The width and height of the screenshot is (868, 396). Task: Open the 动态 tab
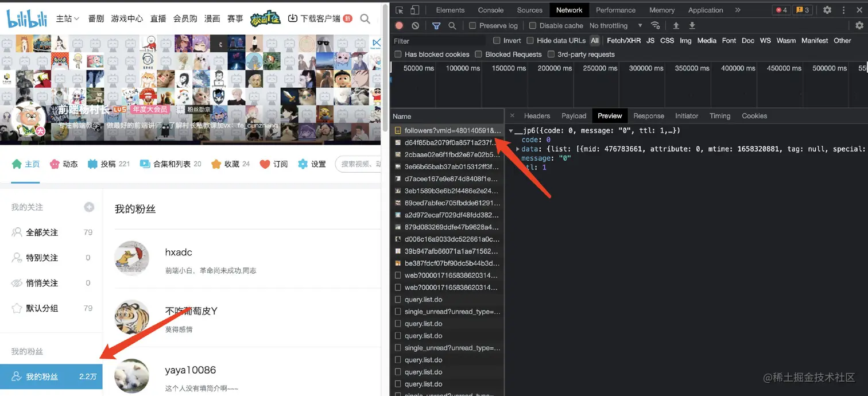[64, 164]
